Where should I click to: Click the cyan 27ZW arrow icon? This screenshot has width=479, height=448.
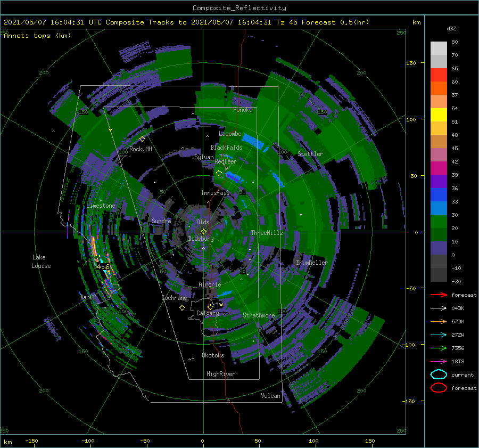point(439,335)
